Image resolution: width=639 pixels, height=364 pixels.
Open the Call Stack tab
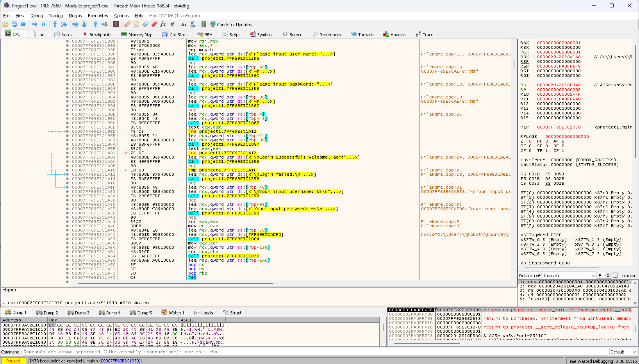coord(175,34)
